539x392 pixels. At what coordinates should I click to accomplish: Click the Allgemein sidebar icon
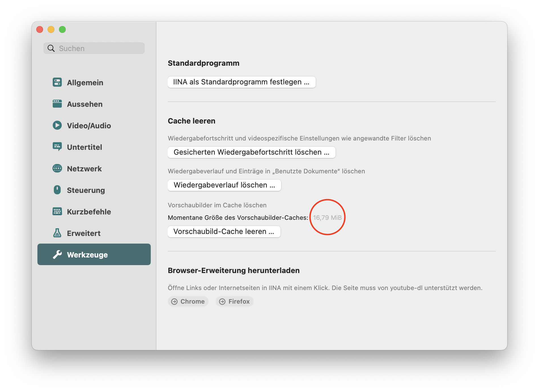(x=57, y=82)
